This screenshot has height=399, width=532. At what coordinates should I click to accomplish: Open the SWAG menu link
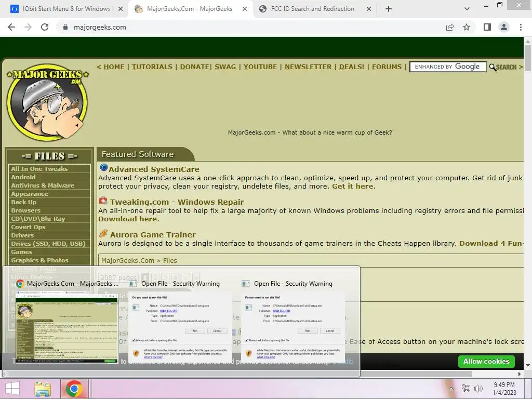[225, 67]
